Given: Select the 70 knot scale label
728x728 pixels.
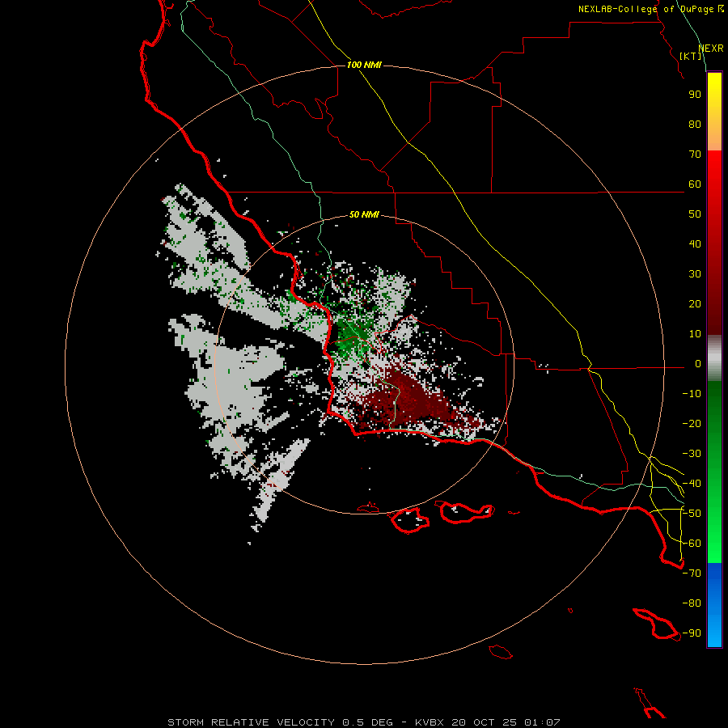Looking at the screenshot, I should (695, 154).
